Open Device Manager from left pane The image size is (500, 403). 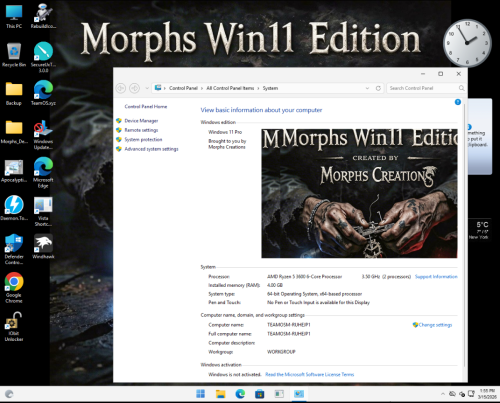(141, 121)
